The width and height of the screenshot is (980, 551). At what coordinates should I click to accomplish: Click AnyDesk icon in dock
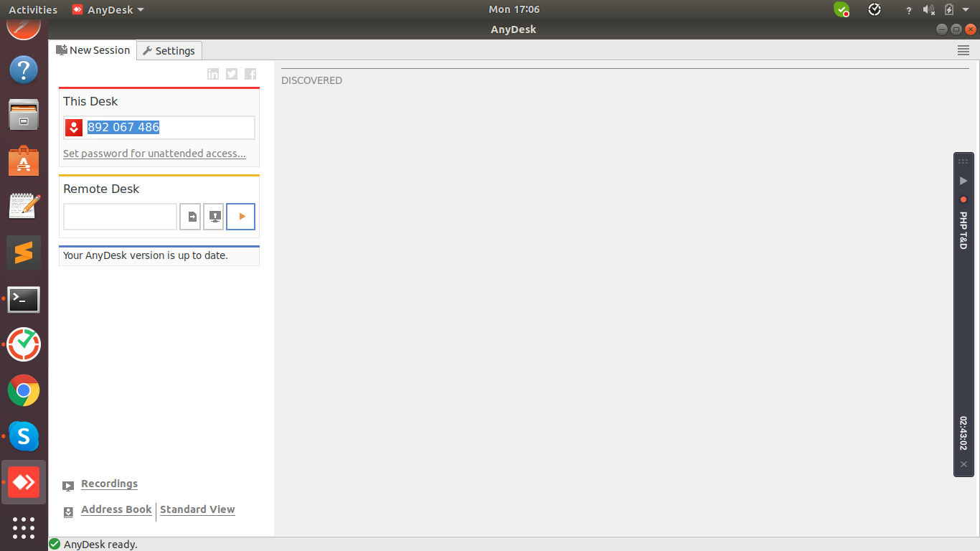pos(24,482)
